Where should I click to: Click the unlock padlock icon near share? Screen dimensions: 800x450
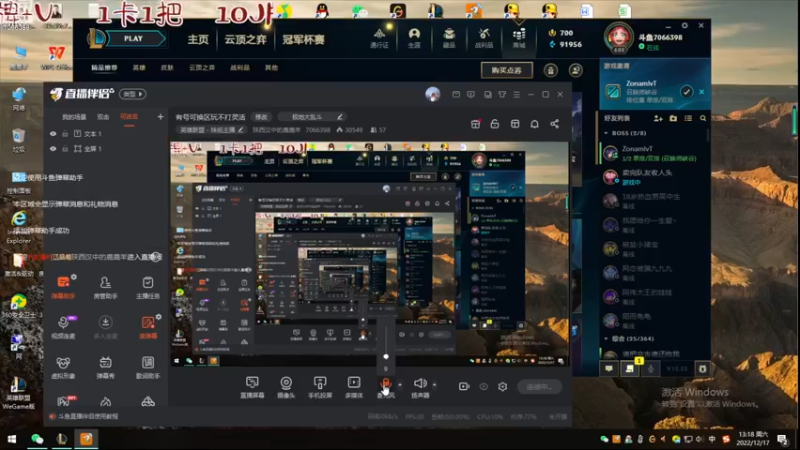pos(494,124)
